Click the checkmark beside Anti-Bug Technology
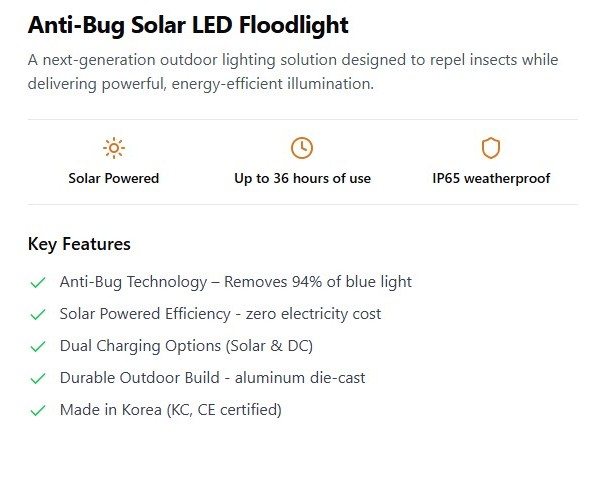 point(38,282)
